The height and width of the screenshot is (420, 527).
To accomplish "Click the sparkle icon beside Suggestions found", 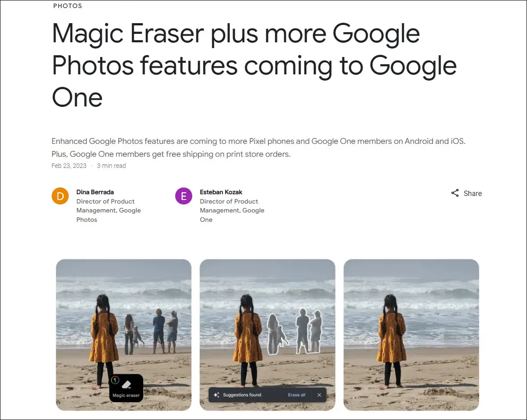I will pyautogui.click(x=216, y=395).
